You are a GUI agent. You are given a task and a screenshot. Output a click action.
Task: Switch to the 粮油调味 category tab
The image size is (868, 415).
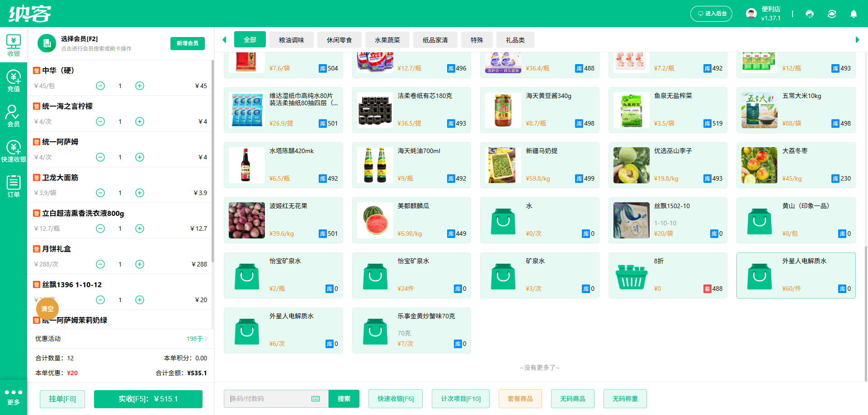point(292,40)
